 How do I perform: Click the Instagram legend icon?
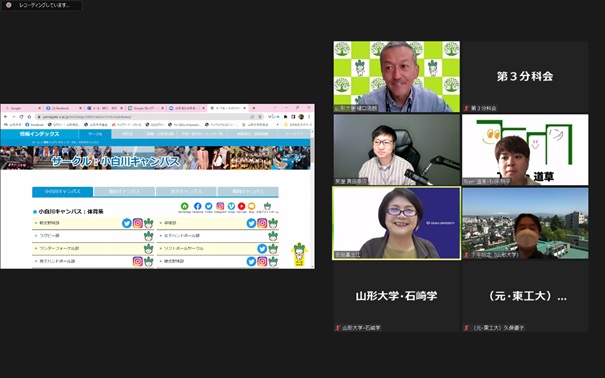tap(220, 206)
